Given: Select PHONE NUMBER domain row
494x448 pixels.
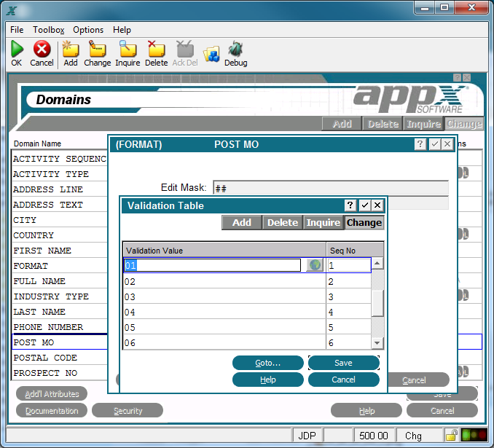Looking at the screenshot, I should tap(60, 326).
